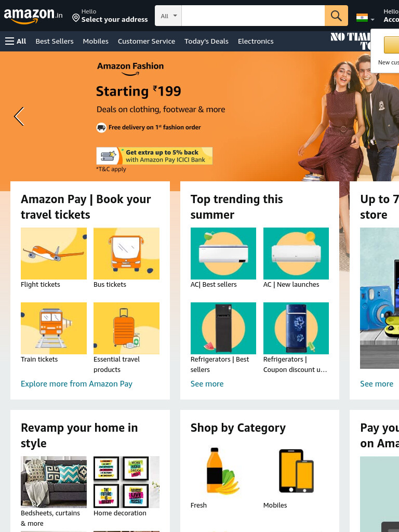Show previous banner with left arrow

(19, 116)
